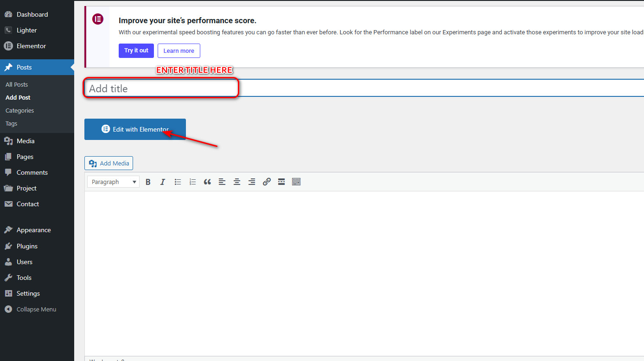Insert Read More tag
Image resolution: width=644 pixels, height=361 pixels.
click(281, 182)
